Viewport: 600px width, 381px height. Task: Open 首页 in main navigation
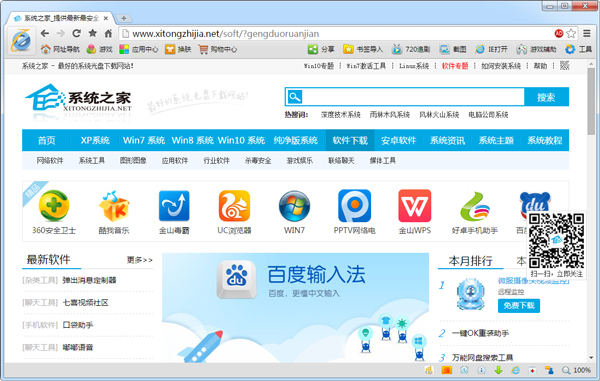pyautogui.click(x=46, y=140)
